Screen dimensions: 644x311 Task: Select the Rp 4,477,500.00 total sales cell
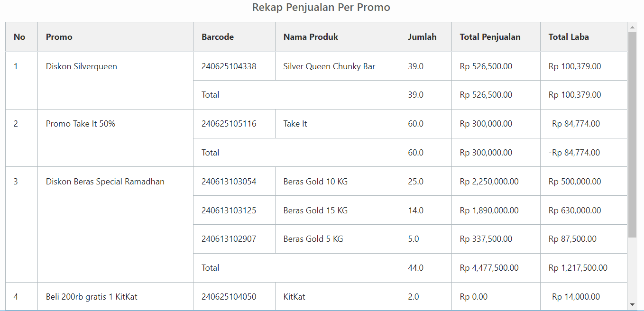(x=489, y=268)
